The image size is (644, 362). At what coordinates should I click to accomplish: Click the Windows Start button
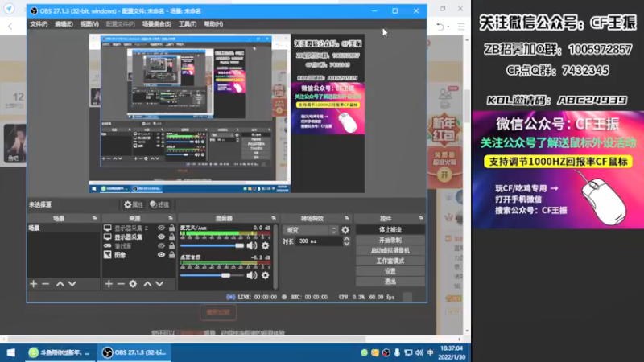pos(11,352)
